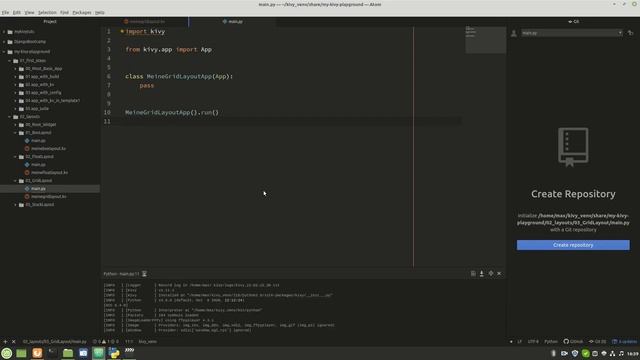
Task: Change the Python grammar in the status bar
Action: click(551, 342)
